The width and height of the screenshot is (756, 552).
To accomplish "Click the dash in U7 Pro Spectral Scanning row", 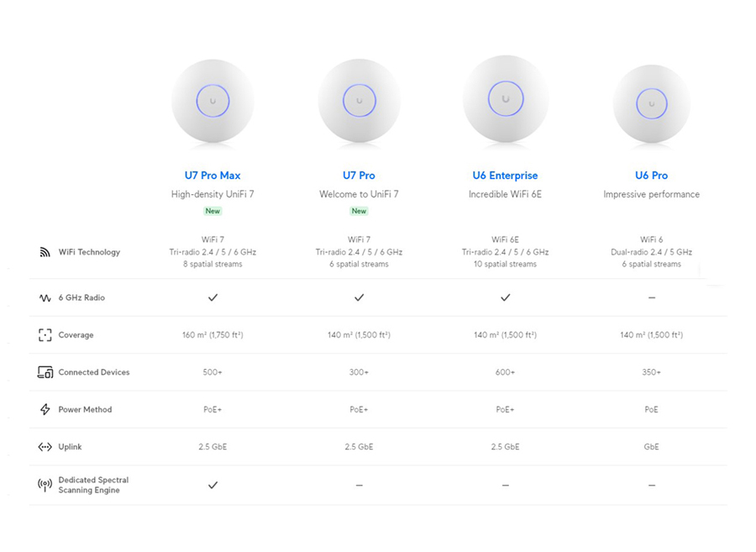I will (x=359, y=485).
